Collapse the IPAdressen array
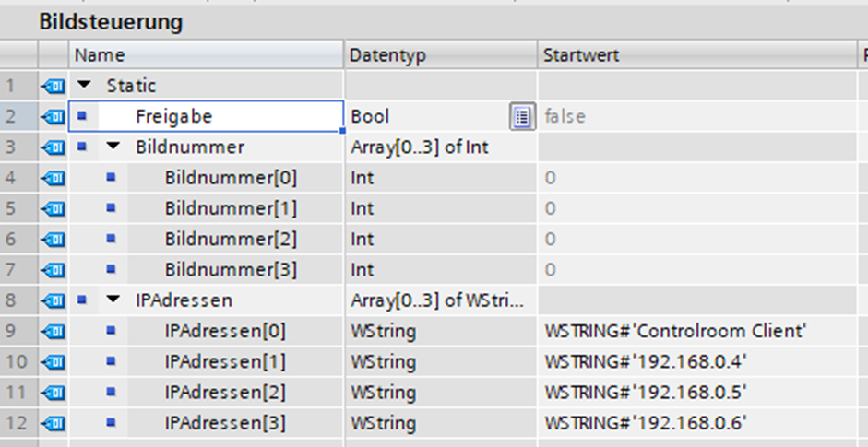 click(113, 300)
